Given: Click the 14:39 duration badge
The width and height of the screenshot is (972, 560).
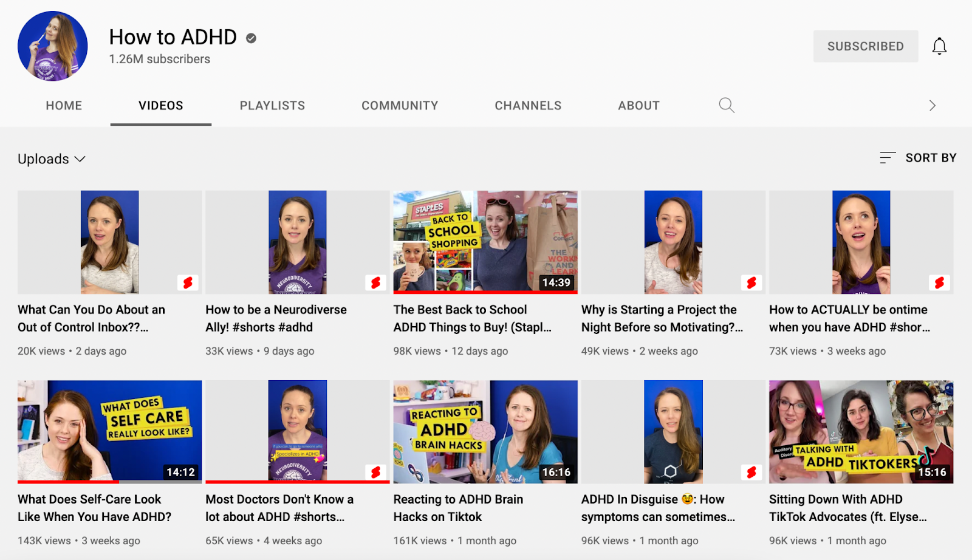Looking at the screenshot, I should [x=556, y=282].
